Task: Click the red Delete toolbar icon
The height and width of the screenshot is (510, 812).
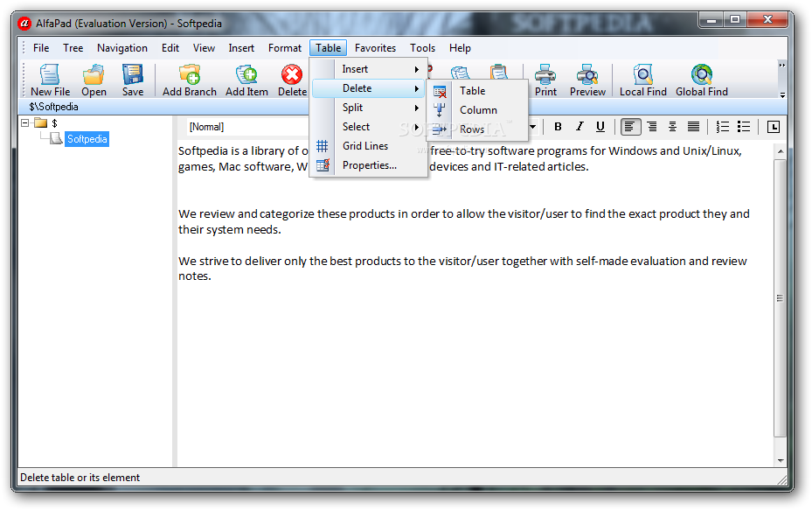Action: tap(292, 74)
